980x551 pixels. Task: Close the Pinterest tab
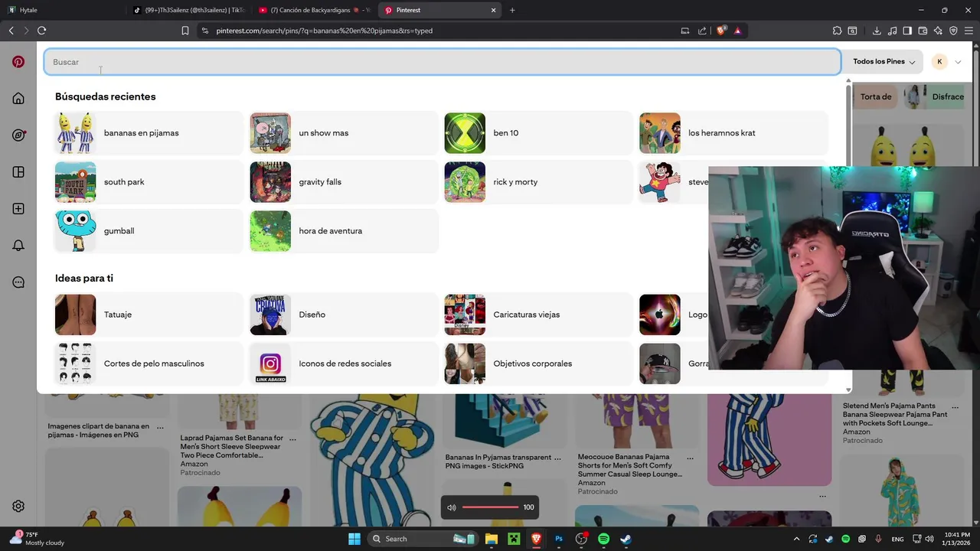[494, 10]
